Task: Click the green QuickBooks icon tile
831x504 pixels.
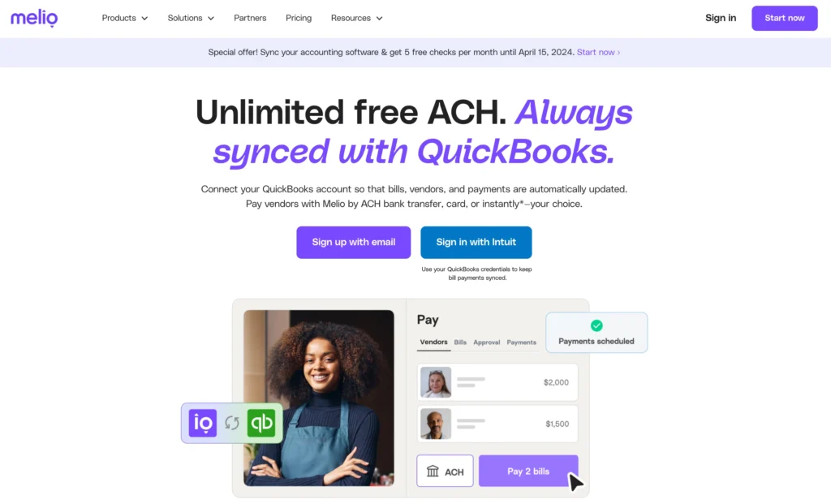Action: click(x=261, y=423)
